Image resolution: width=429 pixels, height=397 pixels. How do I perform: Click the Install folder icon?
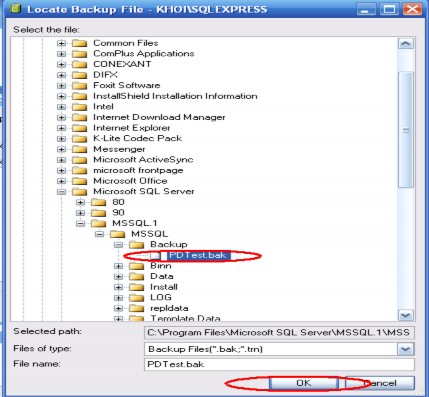coord(136,287)
